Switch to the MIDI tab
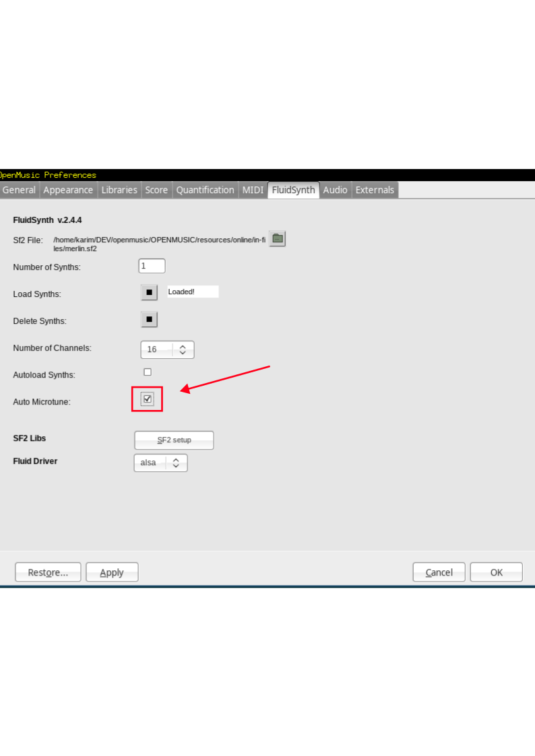Viewport: 535px width, 756px height. click(x=253, y=190)
